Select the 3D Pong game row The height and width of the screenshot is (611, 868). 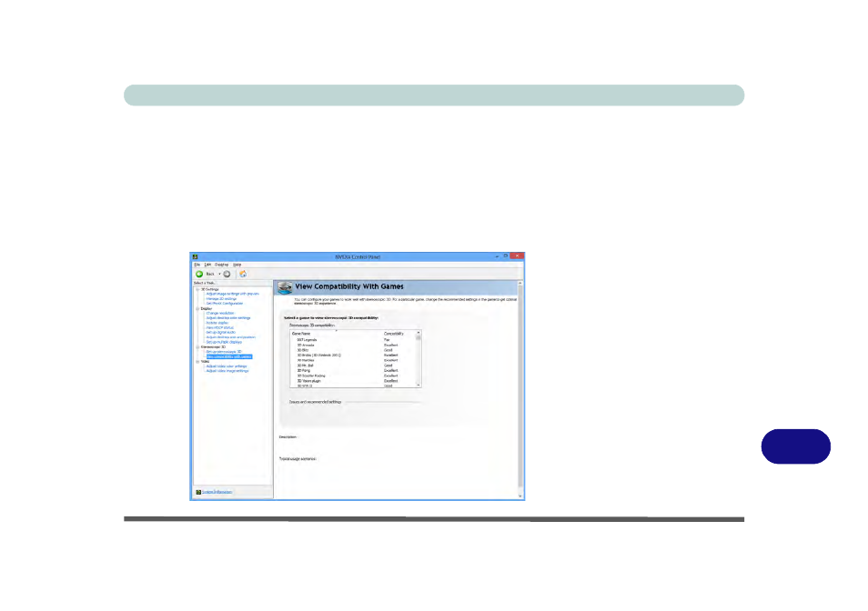point(353,370)
